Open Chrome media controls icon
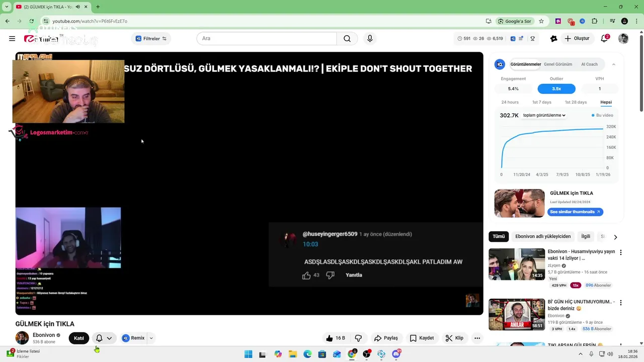Image resolution: width=644 pixels, height=362 pixels. [612, 21]
